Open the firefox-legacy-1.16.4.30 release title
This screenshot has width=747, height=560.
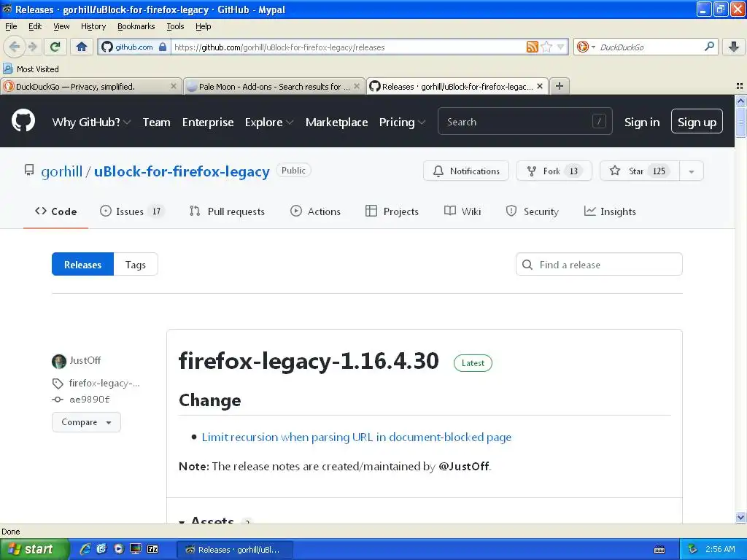309,361
